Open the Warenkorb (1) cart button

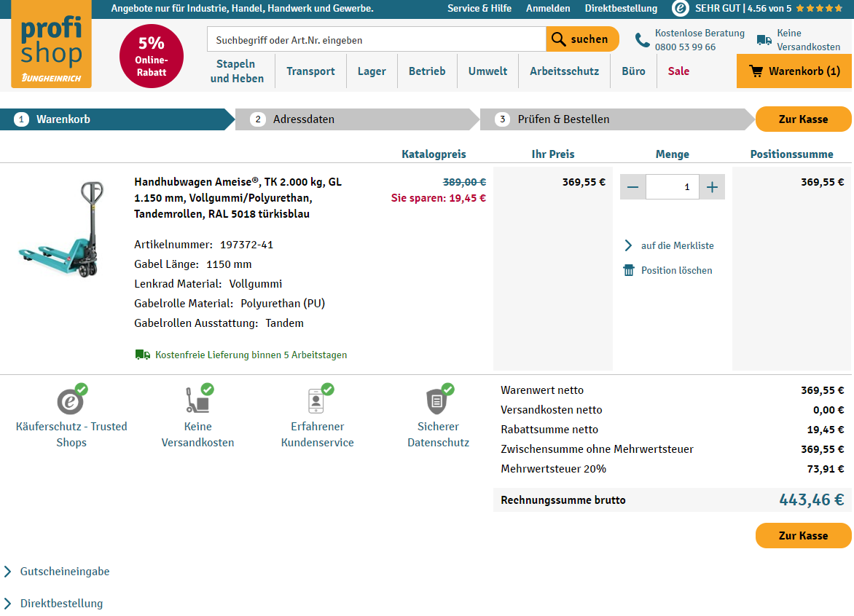[x=794, y=71]
